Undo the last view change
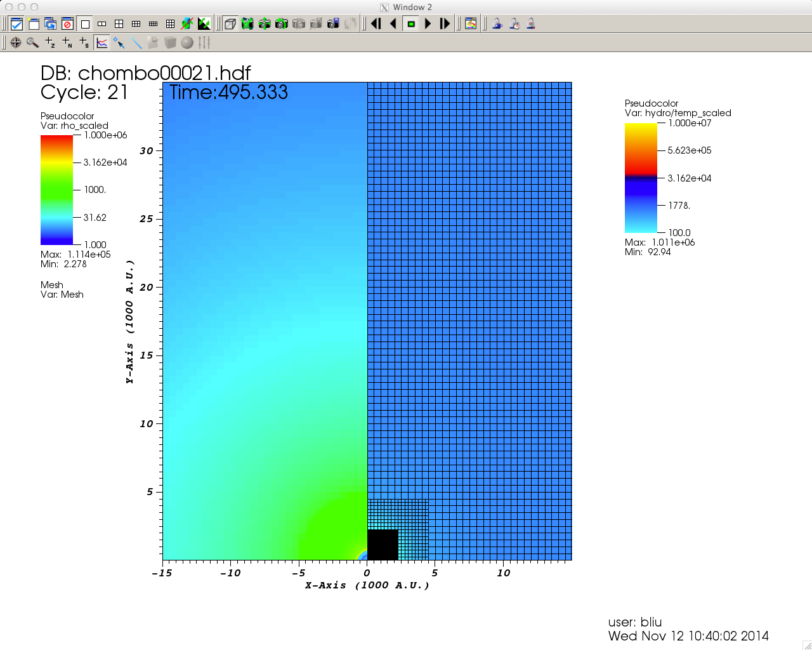This screenshot has height=650, width=812. tap(282, 24)
